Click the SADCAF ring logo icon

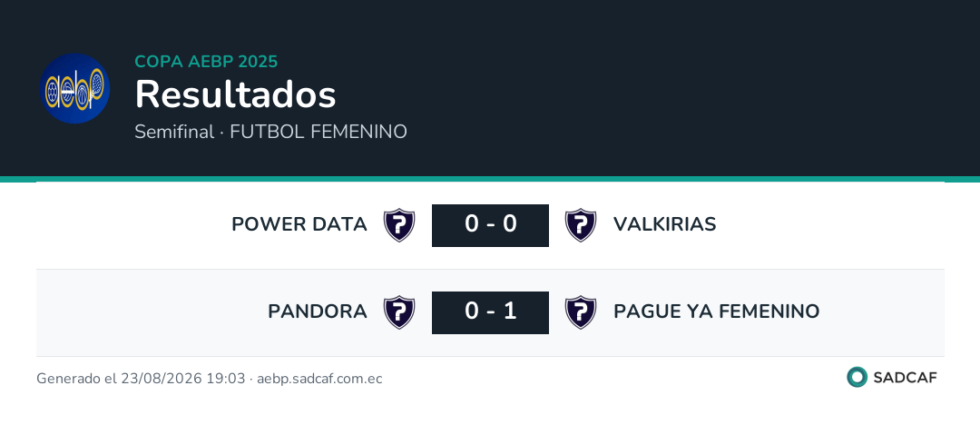tap(857, 377)
